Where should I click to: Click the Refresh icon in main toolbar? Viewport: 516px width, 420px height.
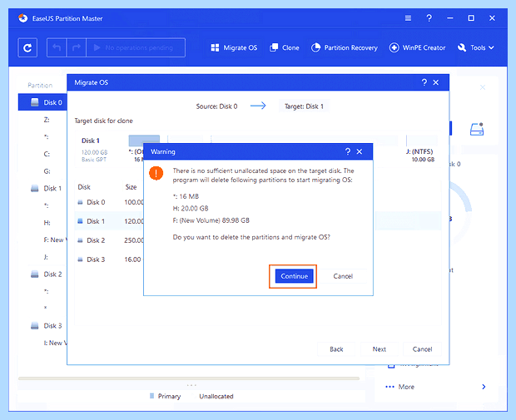coord(27,47)
